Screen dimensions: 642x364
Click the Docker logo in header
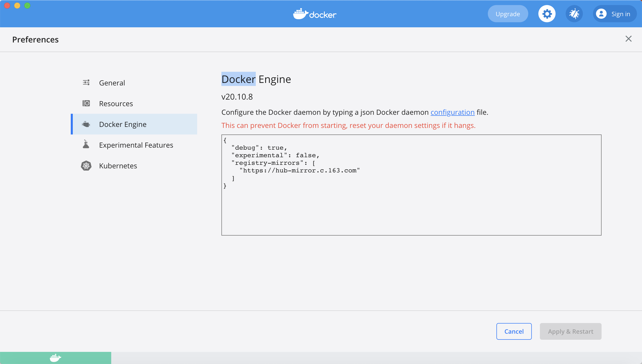(x=315, y=14)
